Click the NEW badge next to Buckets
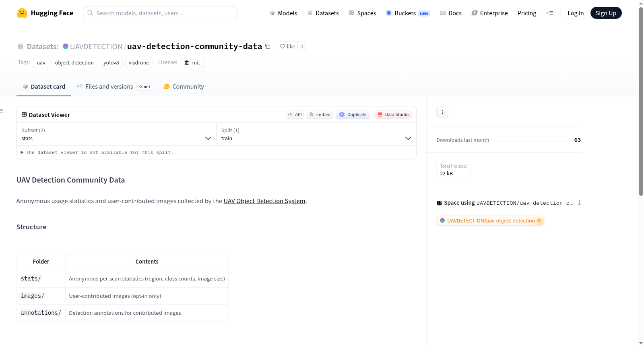644x347 pixels. pos(424,13)
